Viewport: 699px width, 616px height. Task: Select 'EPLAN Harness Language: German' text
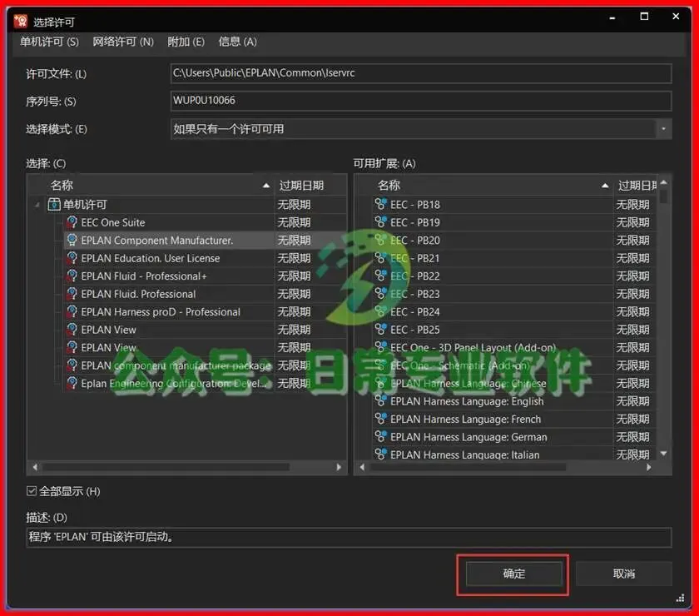[468, 437]
